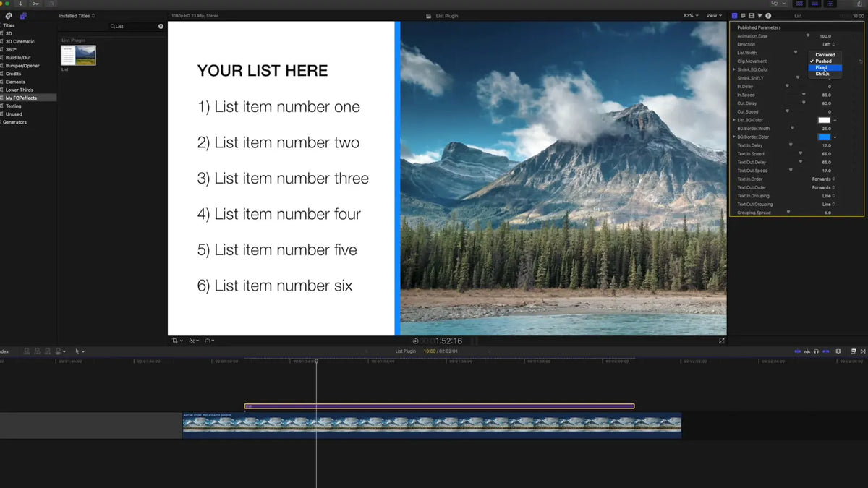This screenshot has width=868, height=488.
Task: Open the Text.Out.Order Forwards popup
Action: tap(823, 188)
